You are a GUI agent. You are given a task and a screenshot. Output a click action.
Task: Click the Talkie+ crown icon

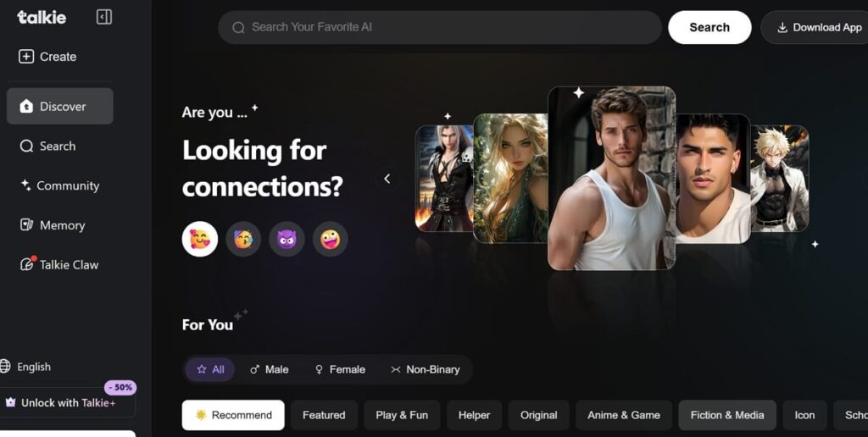tap(10, 402)
